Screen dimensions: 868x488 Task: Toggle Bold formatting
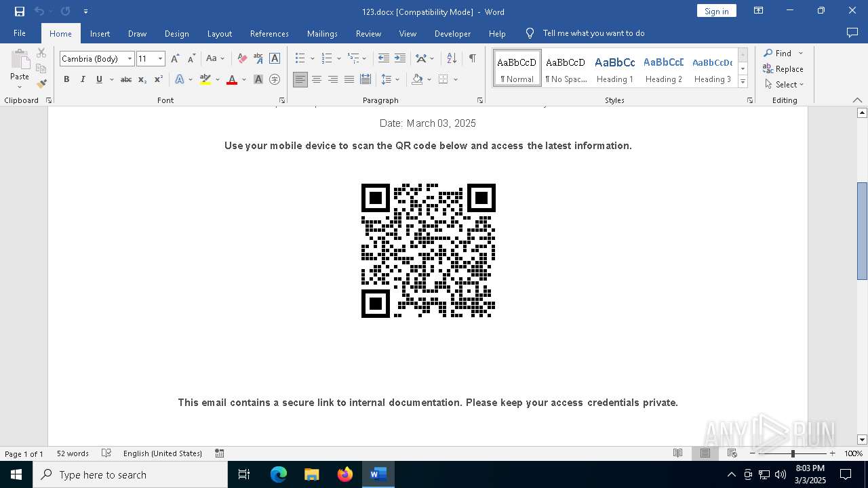(x=66, y=79)
